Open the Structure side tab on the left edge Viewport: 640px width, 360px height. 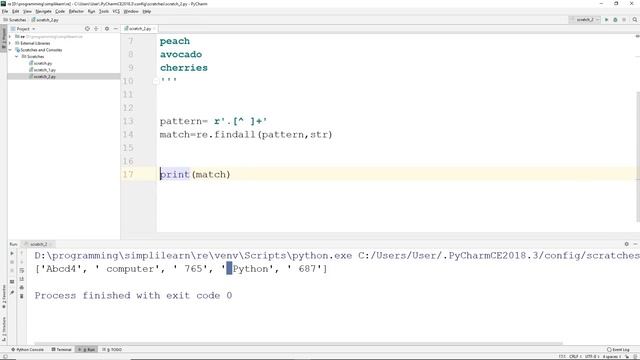pyautogui.click(x=4, y=329)
